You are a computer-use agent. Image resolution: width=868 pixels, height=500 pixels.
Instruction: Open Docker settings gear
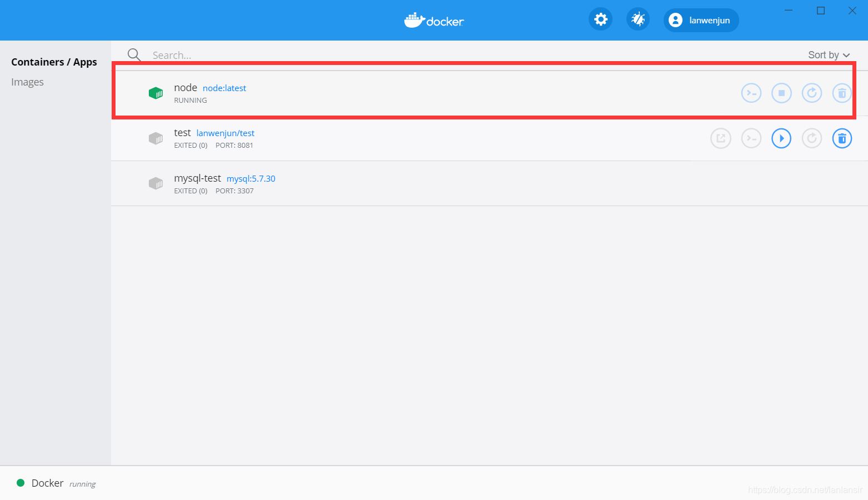coord(600,19)
